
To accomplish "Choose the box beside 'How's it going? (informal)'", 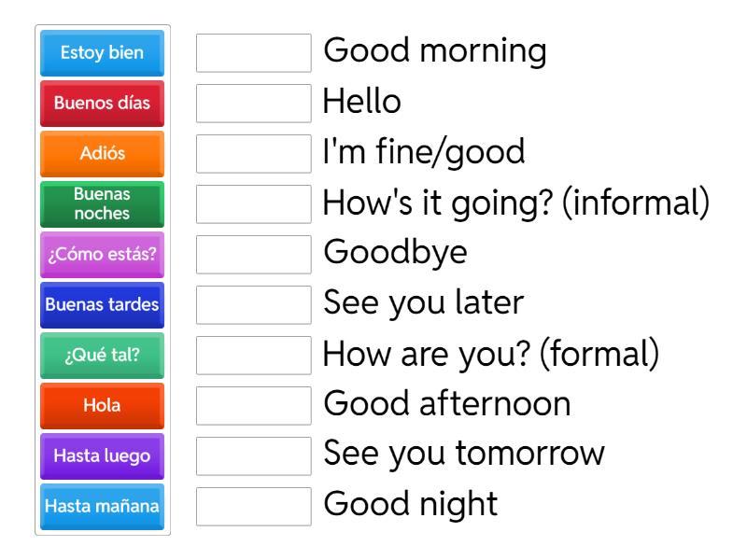I will point(254,204).
